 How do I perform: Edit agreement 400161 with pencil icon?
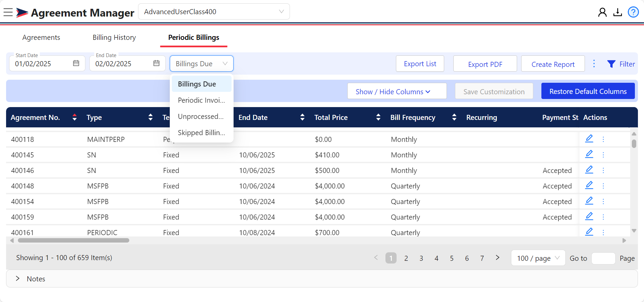(589, 232)
